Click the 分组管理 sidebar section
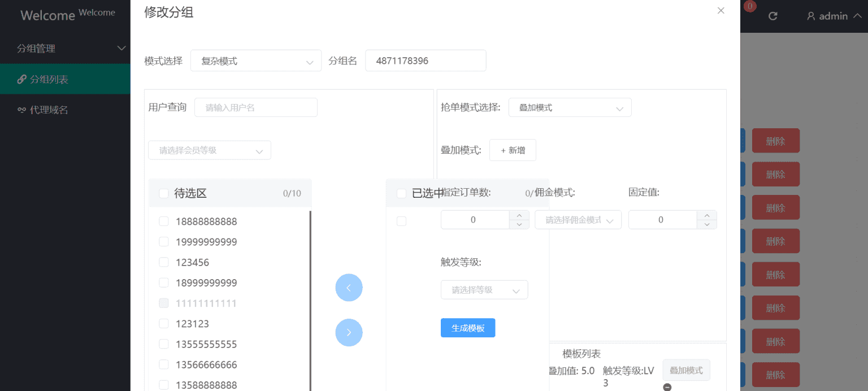868x391 pixels. [x=65, y=49]
